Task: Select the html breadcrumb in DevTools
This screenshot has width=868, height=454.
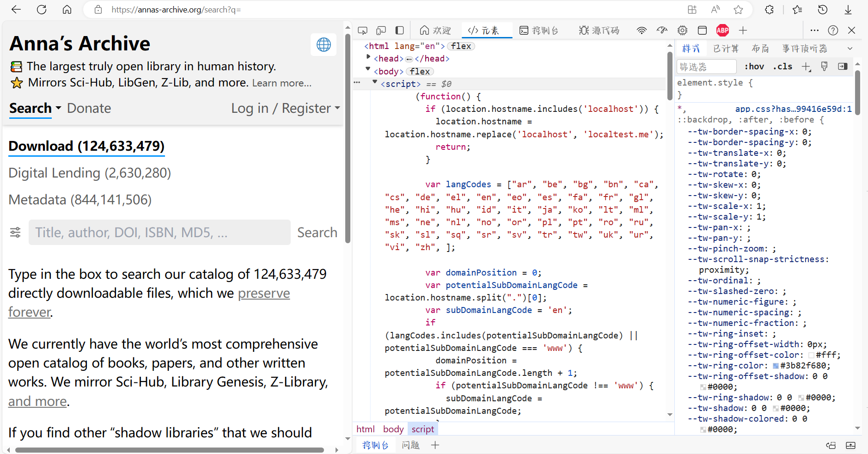Action: point(366,429)
